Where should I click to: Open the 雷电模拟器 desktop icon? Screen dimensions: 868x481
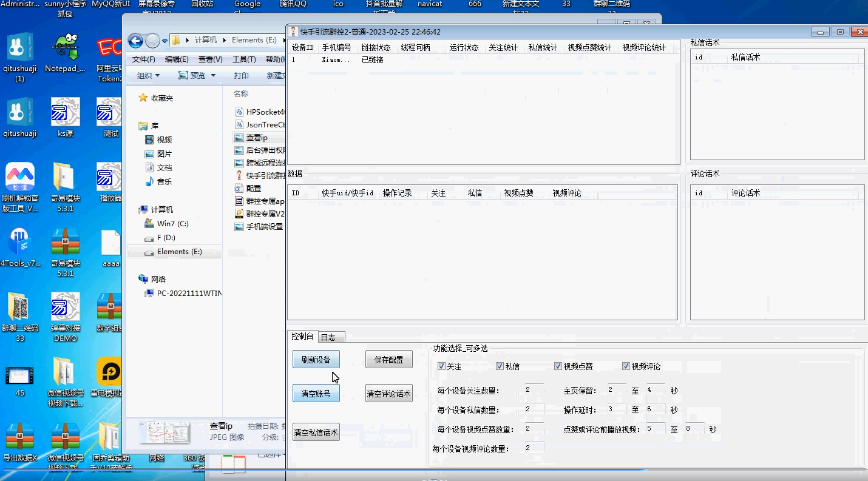[110, 371]
